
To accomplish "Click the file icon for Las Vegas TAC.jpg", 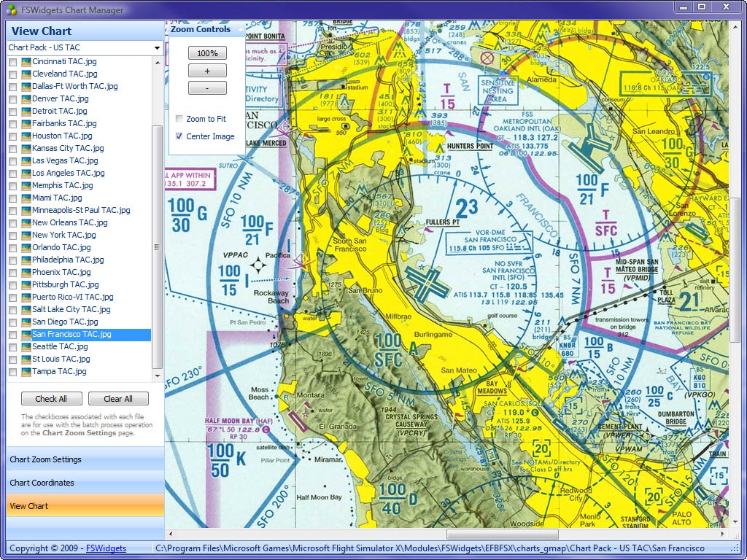I will [x=26, y=160].
